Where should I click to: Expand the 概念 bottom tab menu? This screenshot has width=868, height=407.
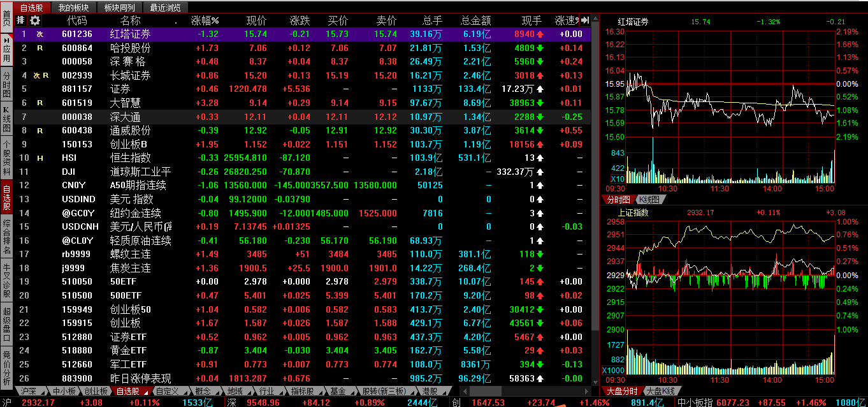tap(206, 391)
